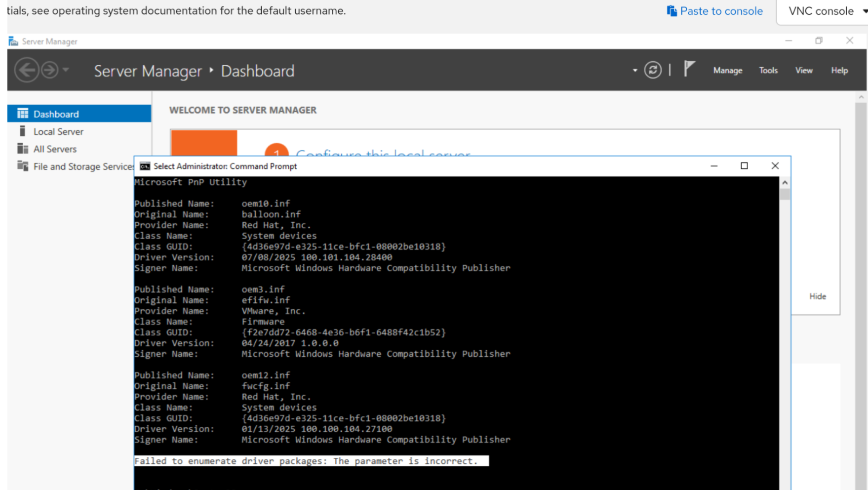Open dropdown arrow beside refresh icon

pyautogui.click(x=635, y=71)
